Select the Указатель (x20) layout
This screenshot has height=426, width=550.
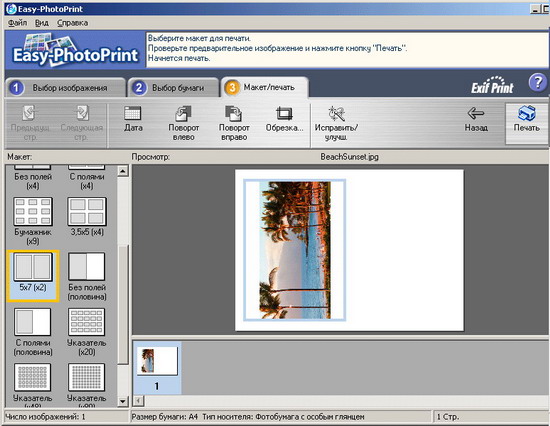point(87,332)
